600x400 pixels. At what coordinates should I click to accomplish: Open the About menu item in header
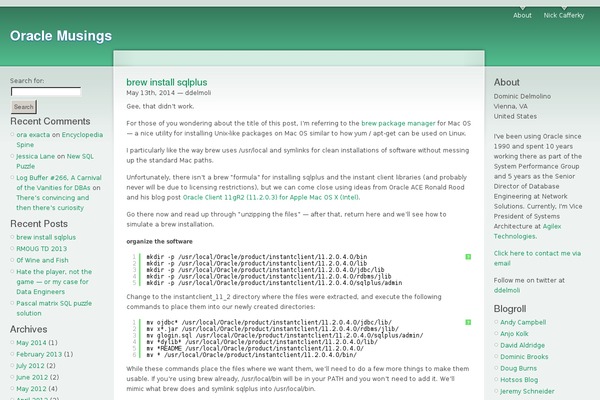(x=522, y=15)
